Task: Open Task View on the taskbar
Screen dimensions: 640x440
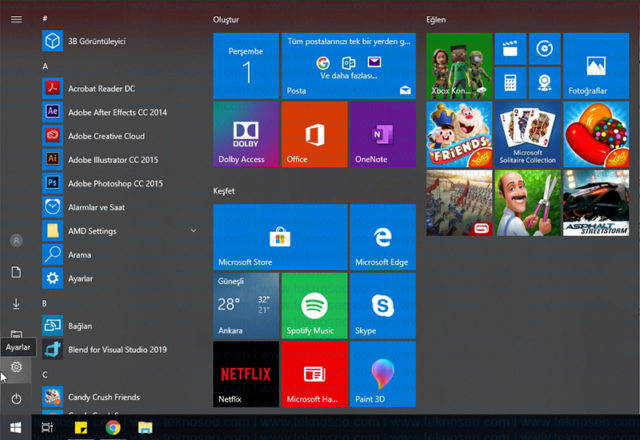Action: (x=47, y=427)
